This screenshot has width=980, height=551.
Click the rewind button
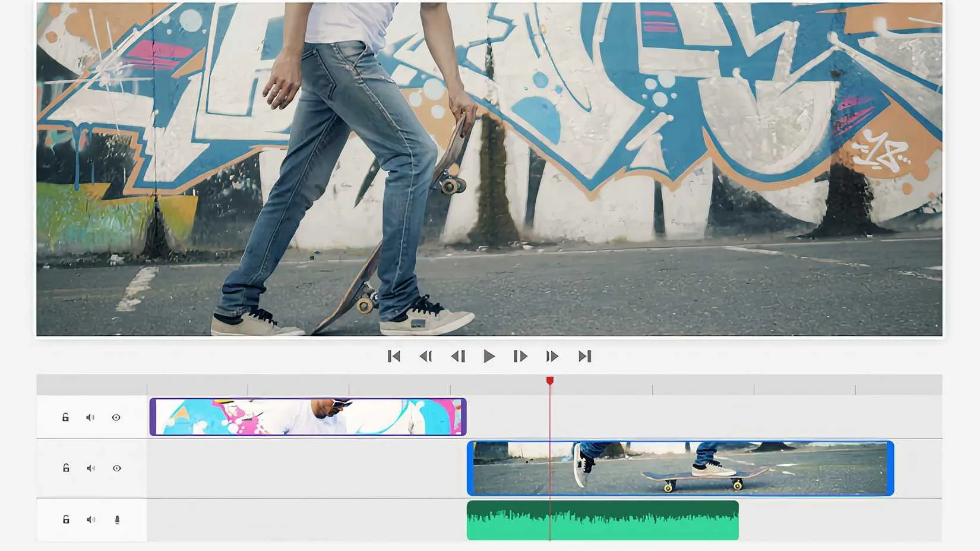pos(426,356)
